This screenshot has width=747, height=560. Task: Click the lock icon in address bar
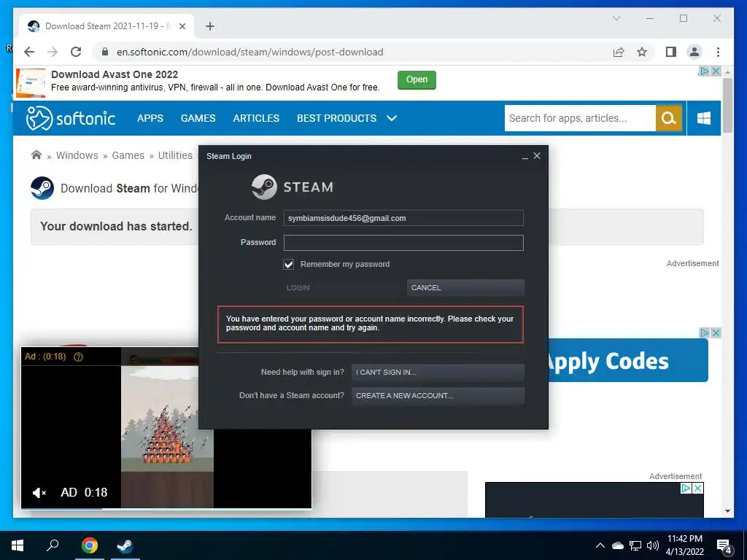click(105, 52)
